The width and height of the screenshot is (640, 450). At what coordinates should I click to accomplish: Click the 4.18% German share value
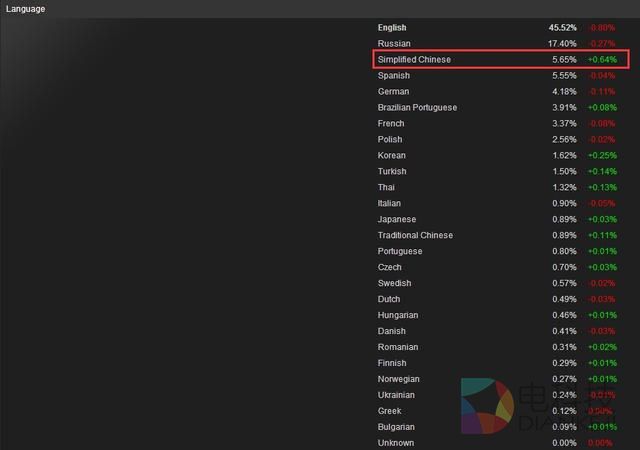pyautogui.click(x=564, y=91)
